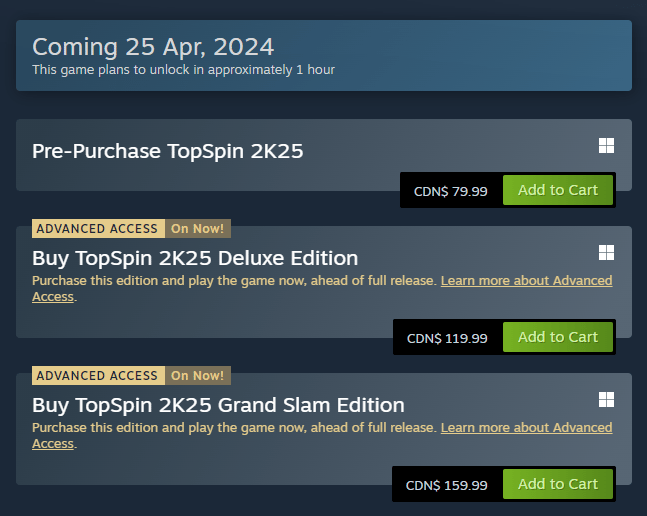This screenshot has width=647, height=516.
Task: Click the unlock in approximately 1 hour notice
Action: [x=183, y=70]
